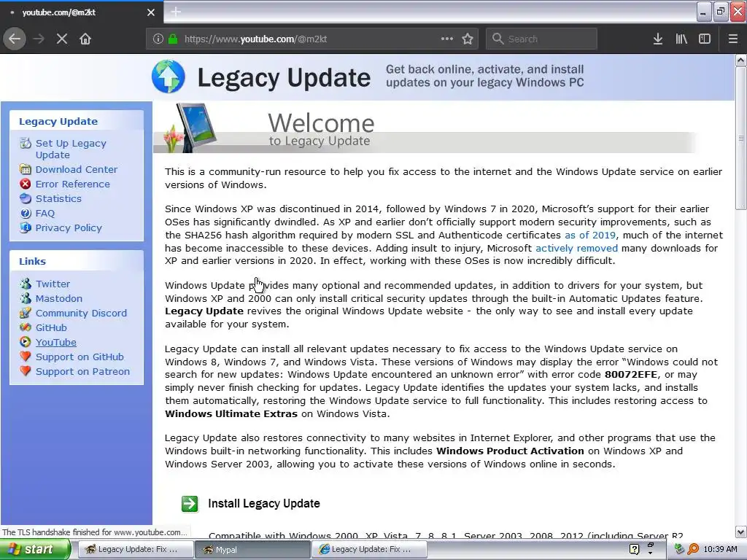Click the orange magnifier tray icon
Viewport: 747px width, 560px height.
point(693,550)
